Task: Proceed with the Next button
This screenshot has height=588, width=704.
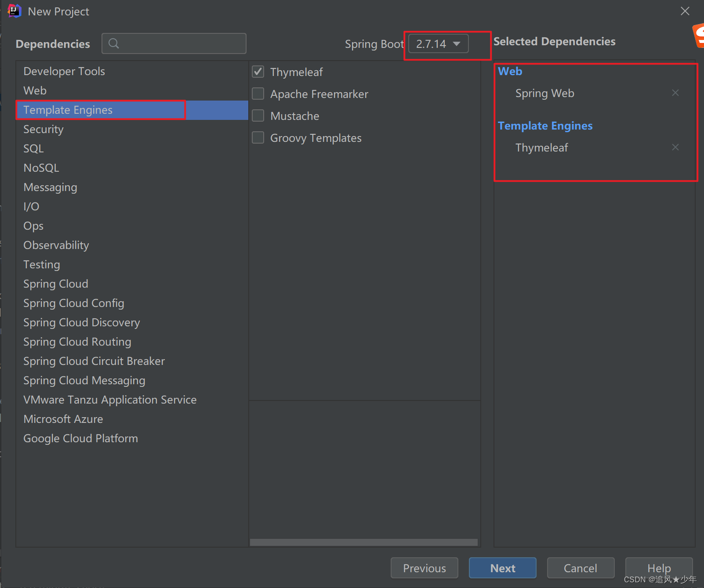Action: point(502,568)
